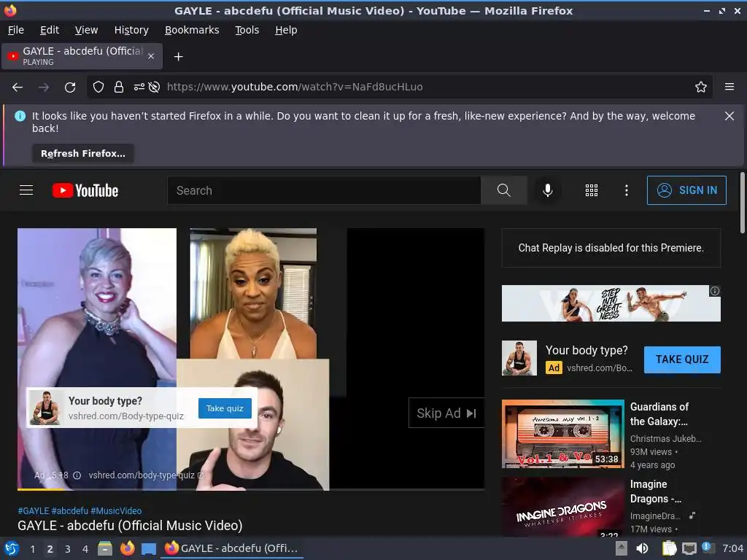
Task: Open the clipboard icon in system tray
Action: (x=669, y=548)
